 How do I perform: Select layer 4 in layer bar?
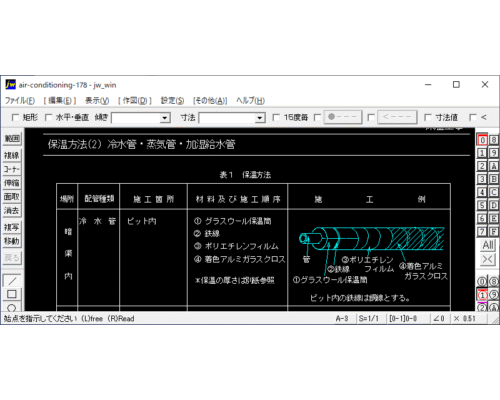point(482,192)
